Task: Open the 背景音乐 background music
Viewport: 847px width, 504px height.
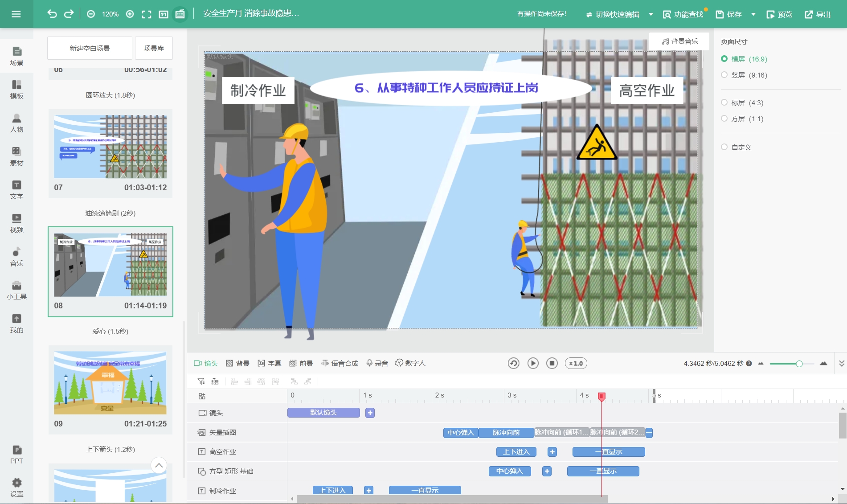Action: pos(679,41)
